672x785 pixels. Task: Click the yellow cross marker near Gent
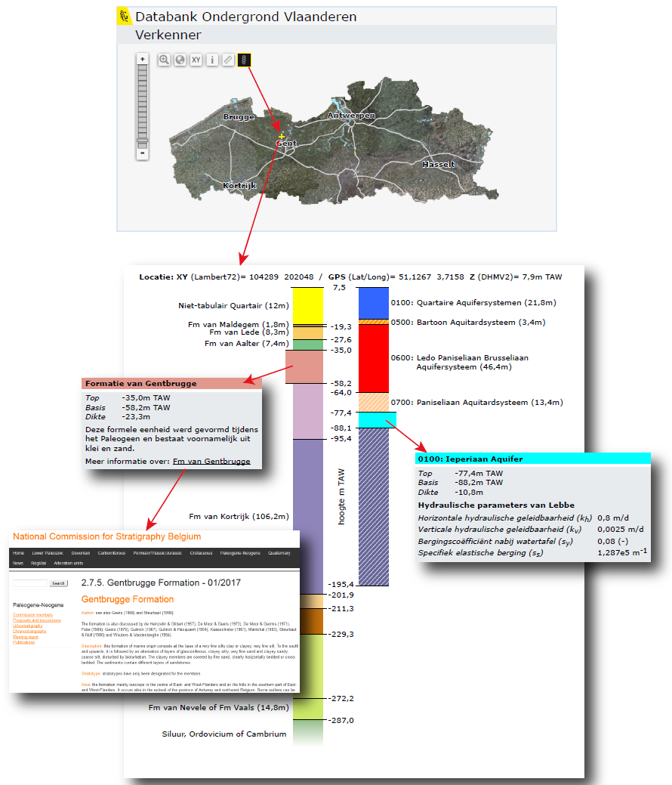[282, 136]
